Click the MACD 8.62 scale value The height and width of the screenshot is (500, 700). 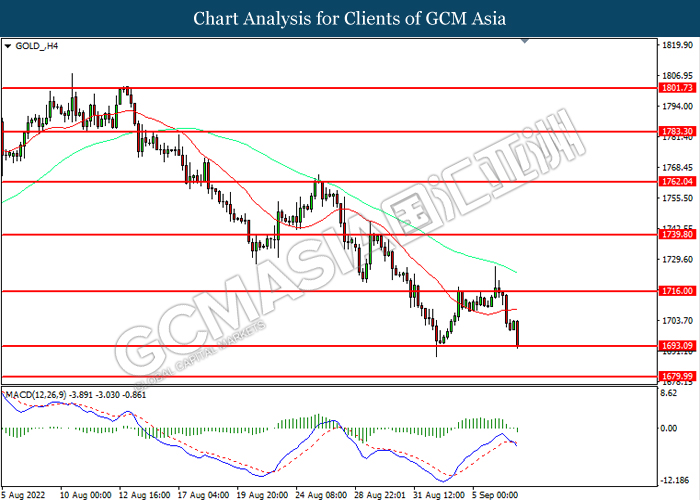669,393
